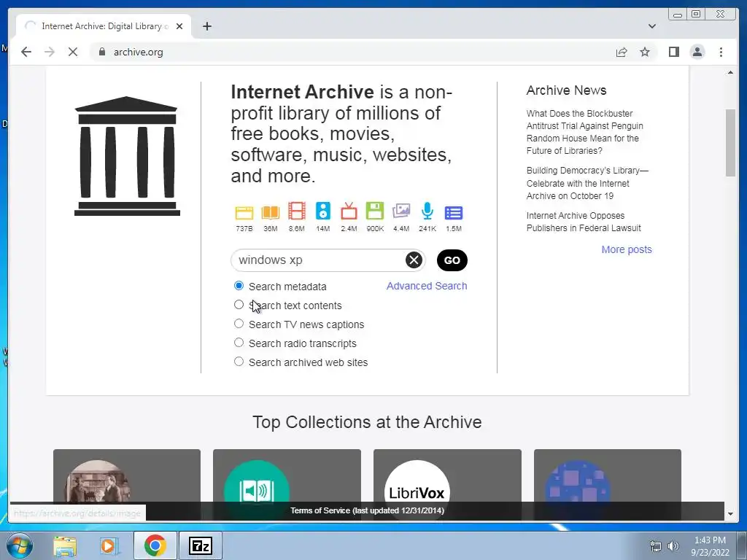Open the audio (14M) speaker icon

click(322, 211)
